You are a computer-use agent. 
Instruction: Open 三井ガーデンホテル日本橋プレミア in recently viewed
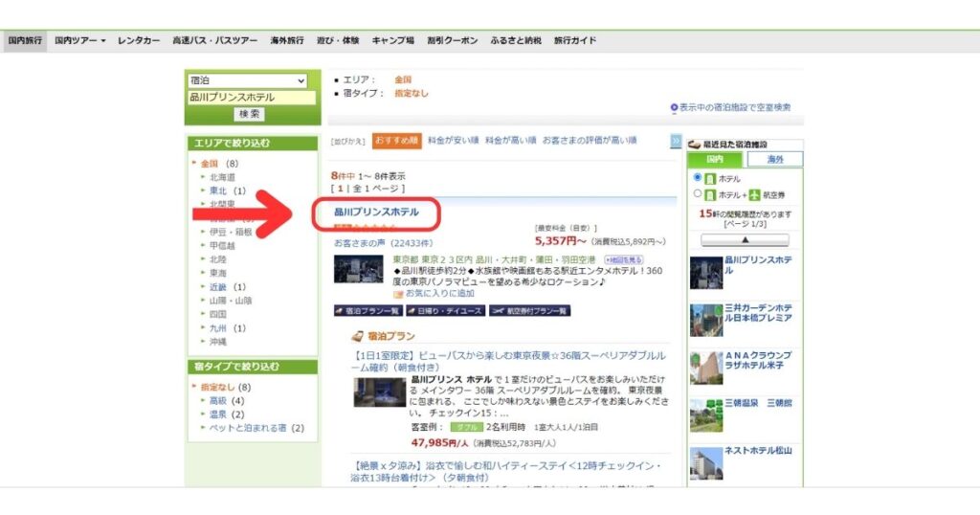tap(758, 313)
